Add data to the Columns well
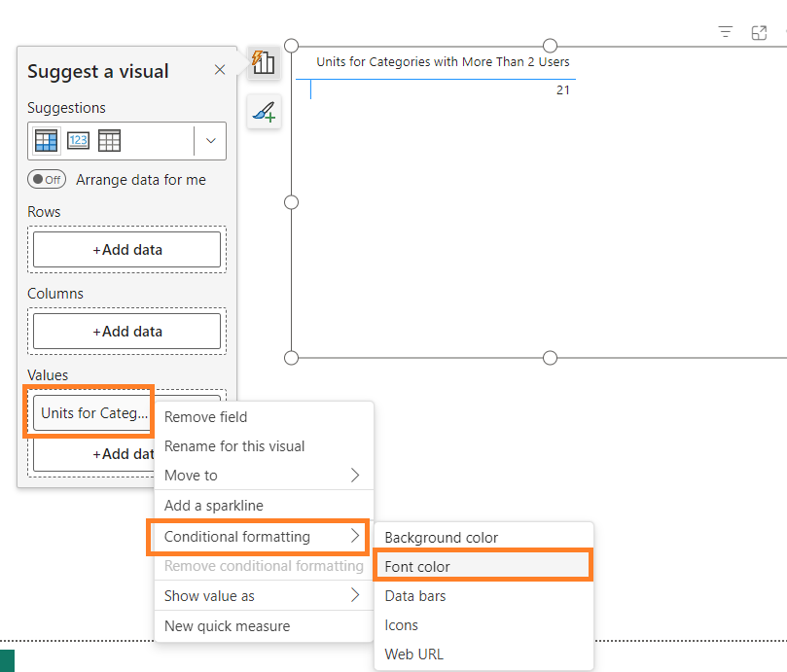This screenshot has height=672, width=787. pyautogui.click(x=127, y=332)
